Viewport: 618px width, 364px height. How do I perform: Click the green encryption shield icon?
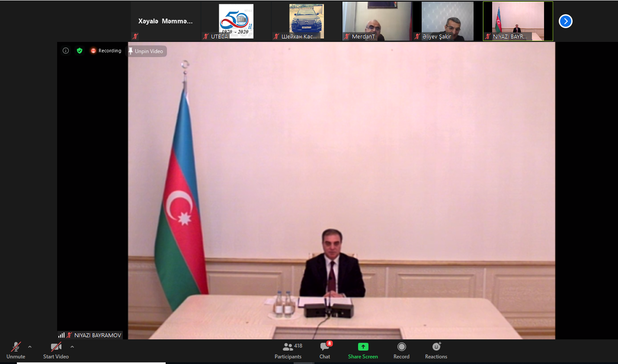point(80,51)
